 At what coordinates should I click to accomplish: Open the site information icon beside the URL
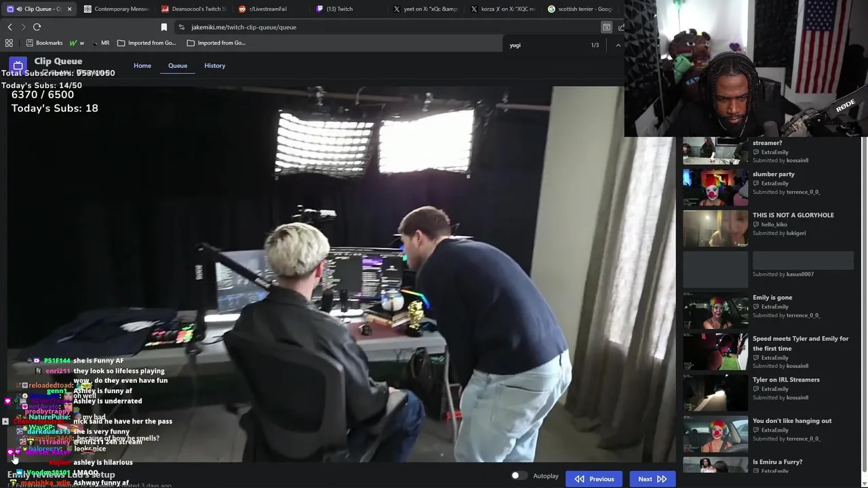coord(181,27)
